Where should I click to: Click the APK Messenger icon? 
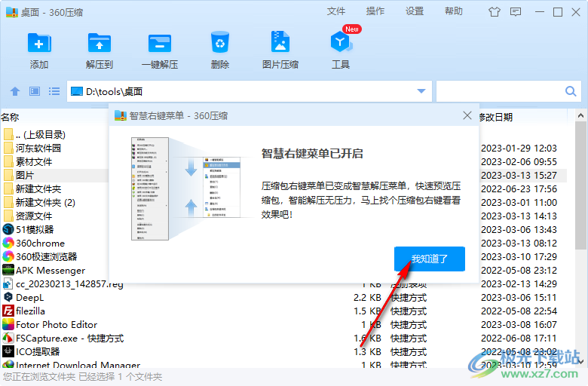pos(8,270)
